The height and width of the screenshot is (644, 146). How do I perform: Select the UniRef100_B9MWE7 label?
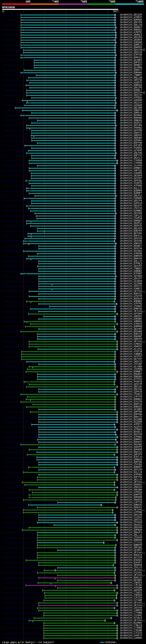click(131, 371)
